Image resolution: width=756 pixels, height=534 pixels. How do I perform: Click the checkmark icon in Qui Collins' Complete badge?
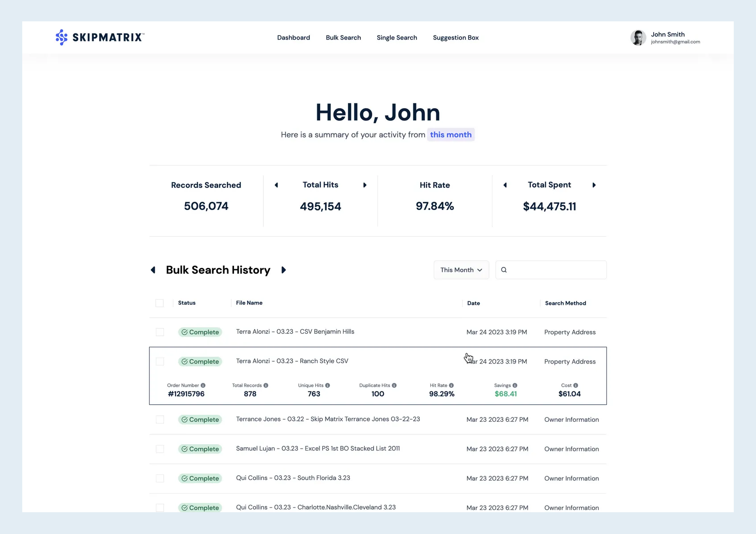(x=184, y=478)
